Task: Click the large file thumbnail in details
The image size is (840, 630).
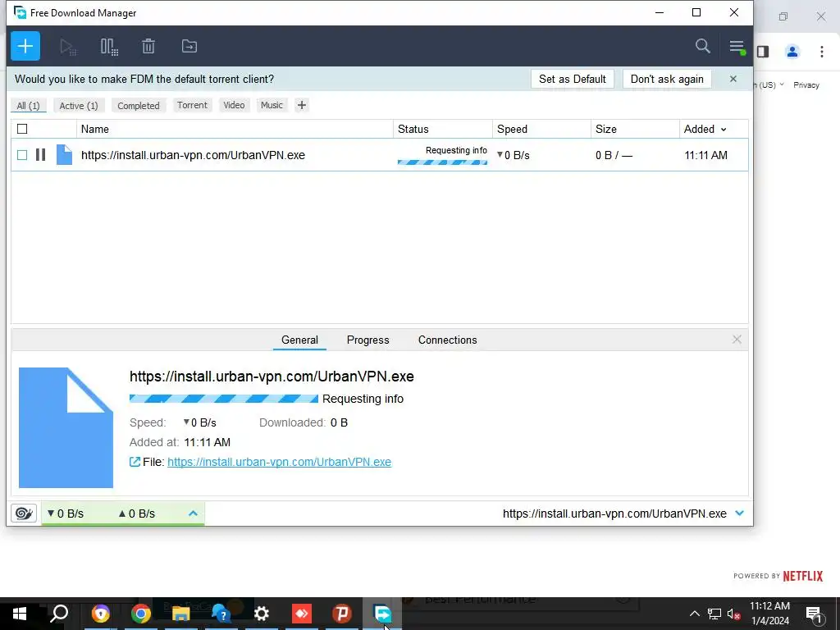Action: pyautogui.click(x=66, y=427)
